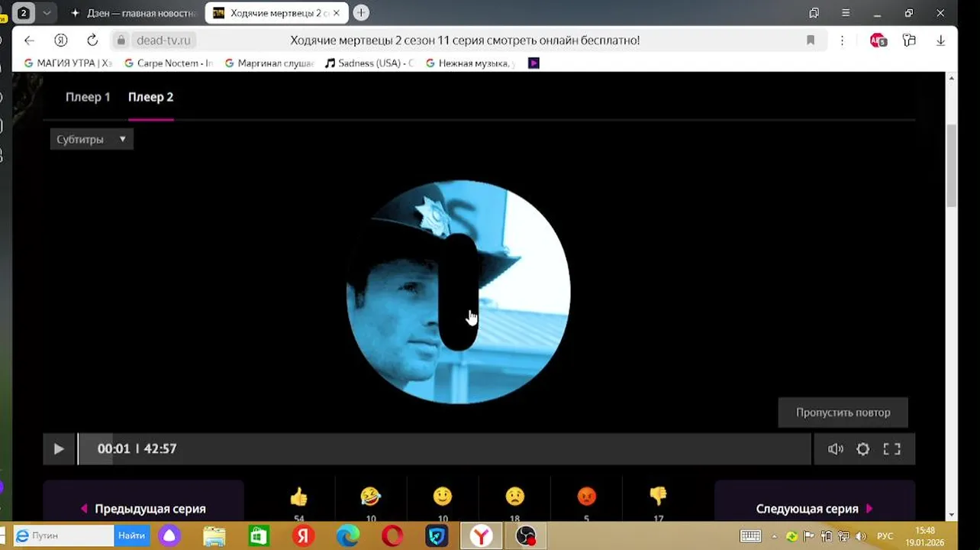
Task: Open OBS Studio icon on the taskbar
Action: pos(525,536)
